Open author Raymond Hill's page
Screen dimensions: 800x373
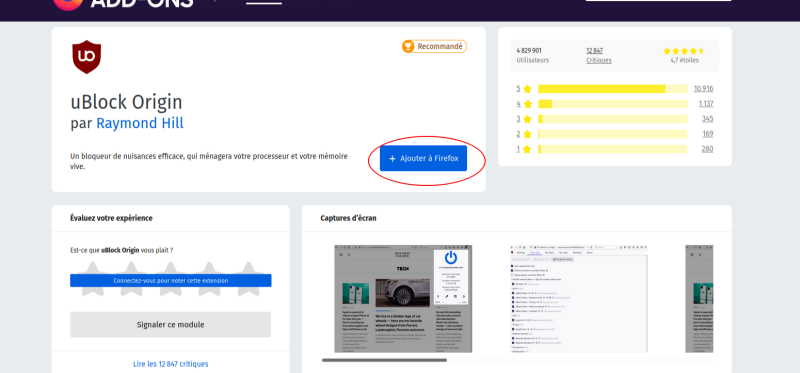(140, 123)
